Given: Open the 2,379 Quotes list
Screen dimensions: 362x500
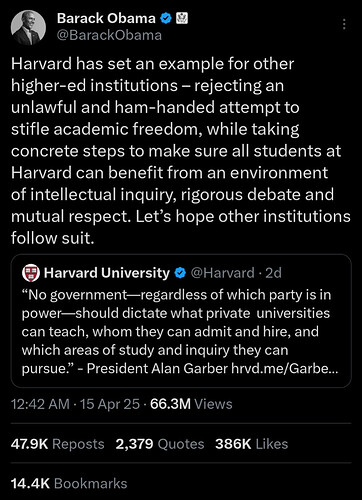Looking at the screenshot, I should [x=160, y=444].
